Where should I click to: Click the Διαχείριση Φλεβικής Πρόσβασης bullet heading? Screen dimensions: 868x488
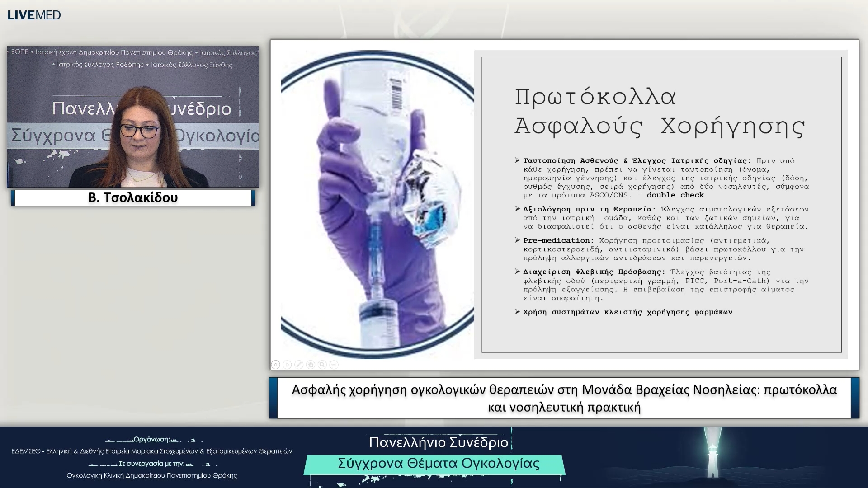coord(594,272)
